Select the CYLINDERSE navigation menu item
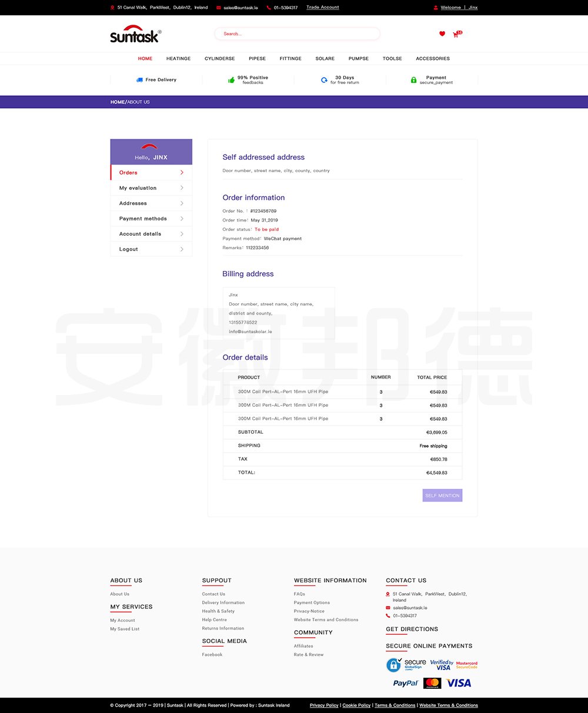The image size is (588, 713). tap(219, 59)
